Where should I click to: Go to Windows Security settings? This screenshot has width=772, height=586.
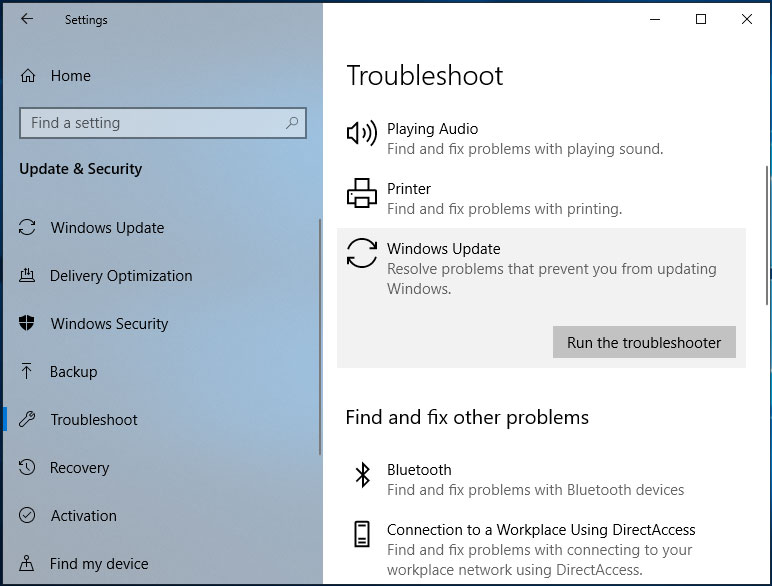point(109,324)
